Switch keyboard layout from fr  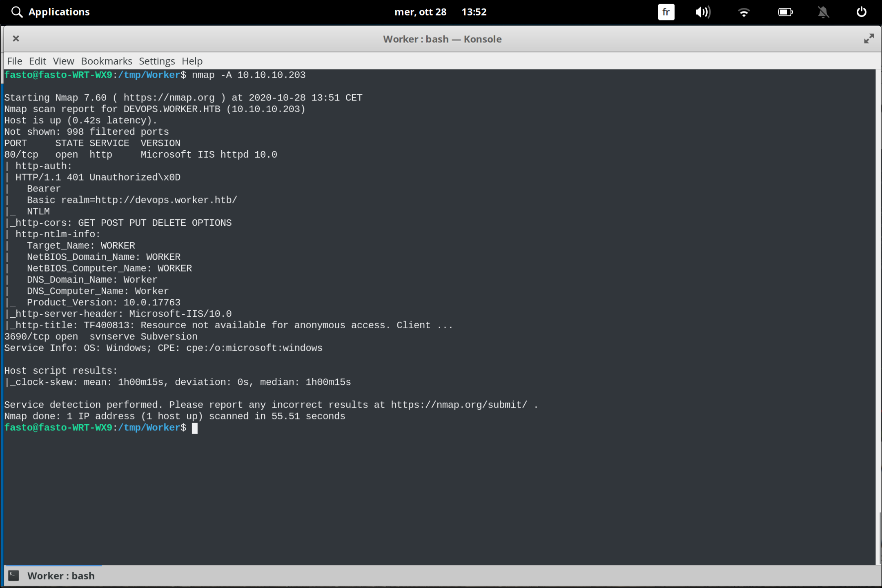pos(666,12)
